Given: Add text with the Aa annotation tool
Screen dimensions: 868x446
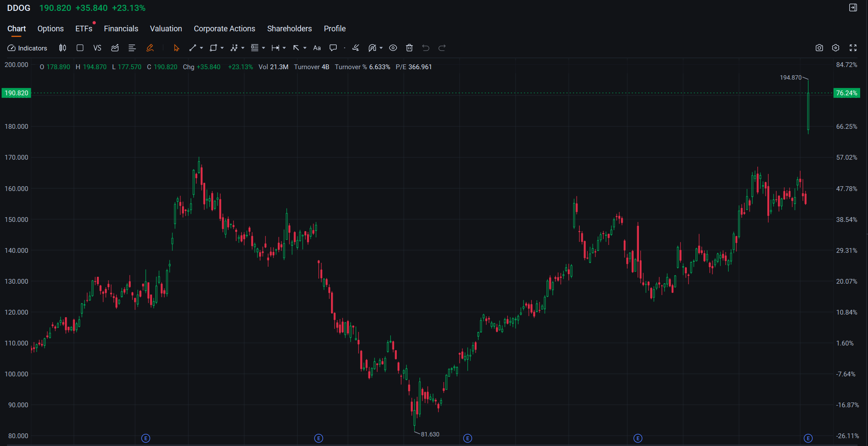Looking at the screenshot, I should point(317,48).
